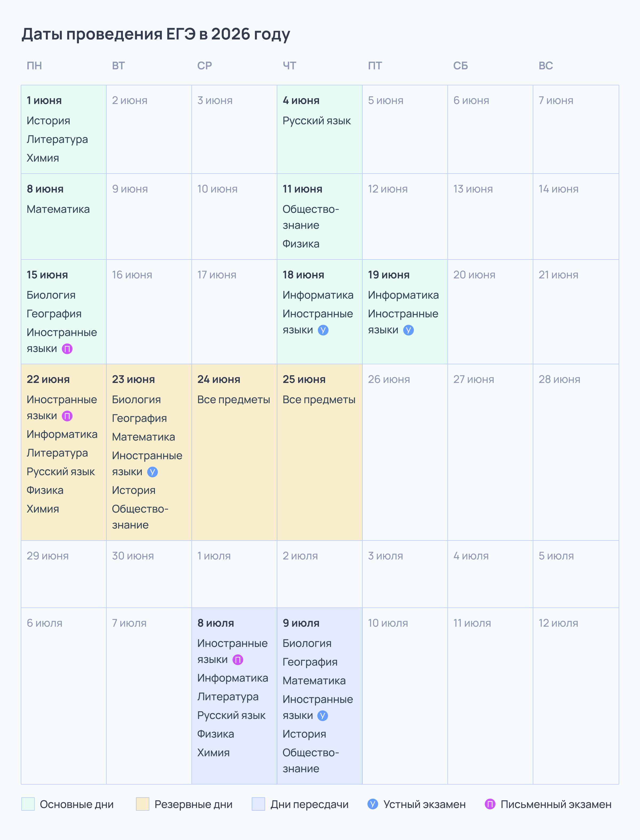Click Математика under 8 июня

pyautogui.click(x=58, y=209)
